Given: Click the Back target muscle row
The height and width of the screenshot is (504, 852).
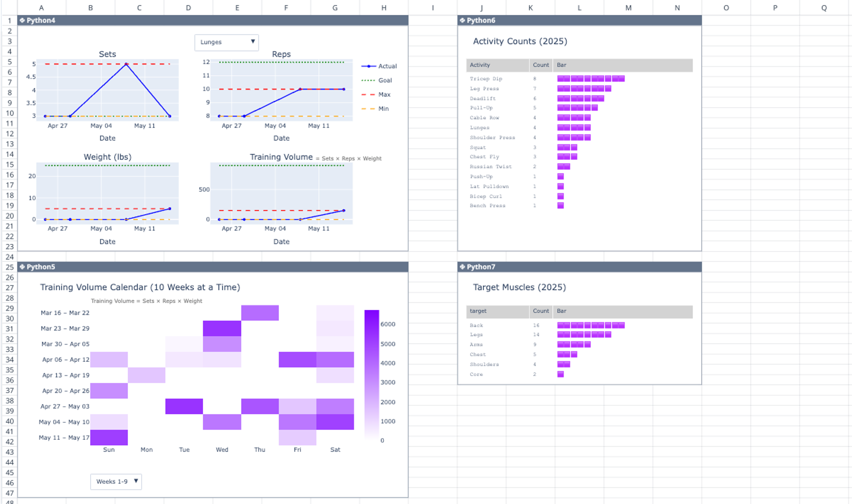Looking at the screenshot, I should pos(579,325).
